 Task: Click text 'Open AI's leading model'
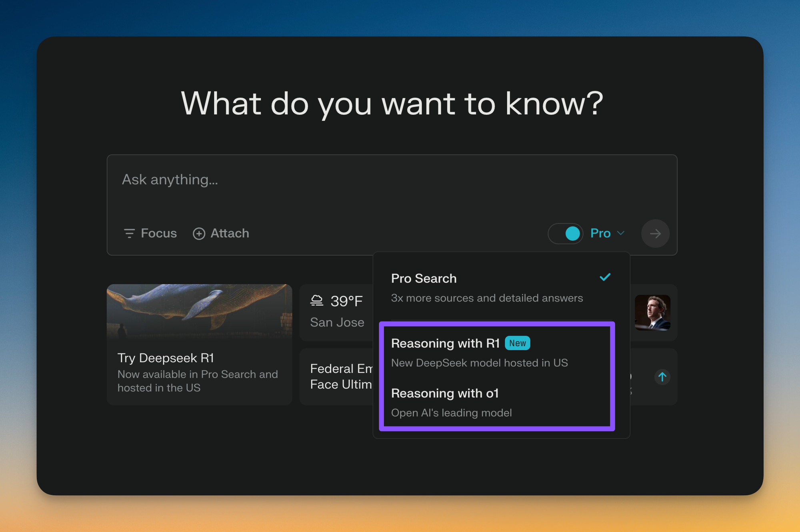(x=451, y=413)
